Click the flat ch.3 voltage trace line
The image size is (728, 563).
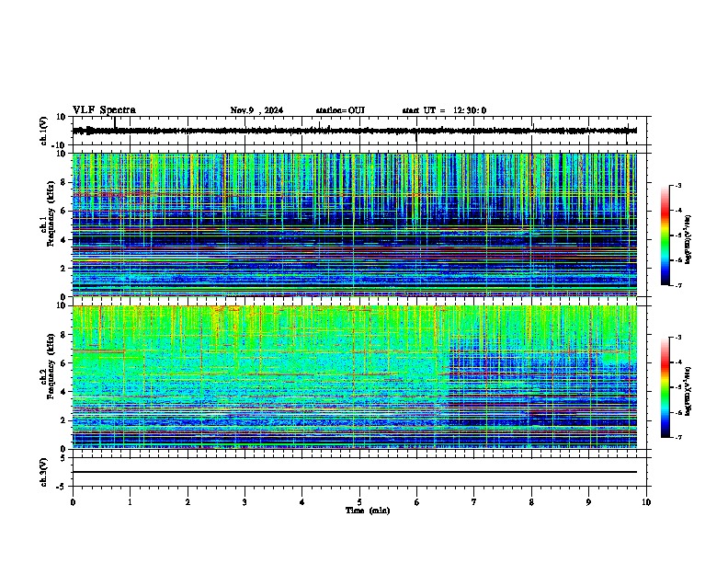355,472
